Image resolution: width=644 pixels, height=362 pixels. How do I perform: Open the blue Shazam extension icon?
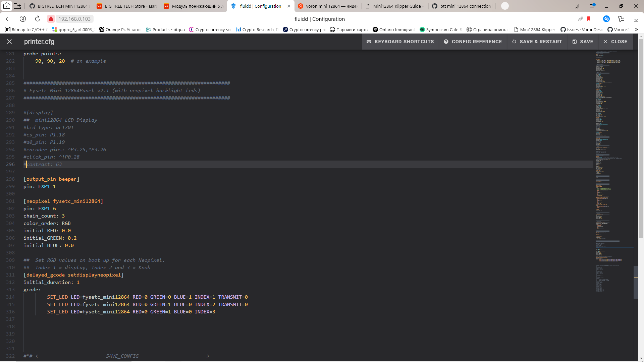tap(606, 19)
